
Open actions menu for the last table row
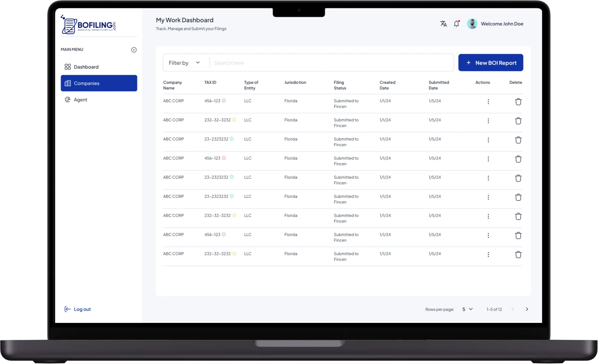pos(488,255)
